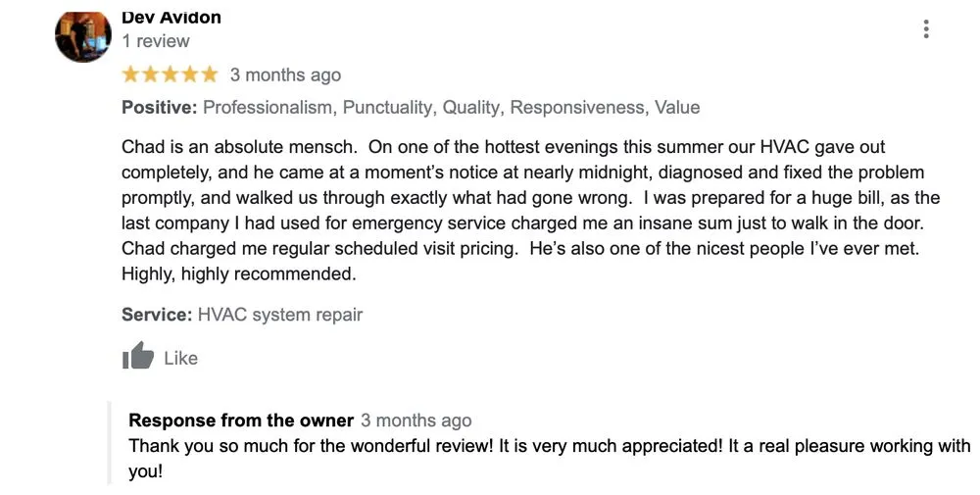The height and width of the screenshot is (495, 980).
Task: Open Dev Avidon's profile photo
Action: (x=83, y=35)
